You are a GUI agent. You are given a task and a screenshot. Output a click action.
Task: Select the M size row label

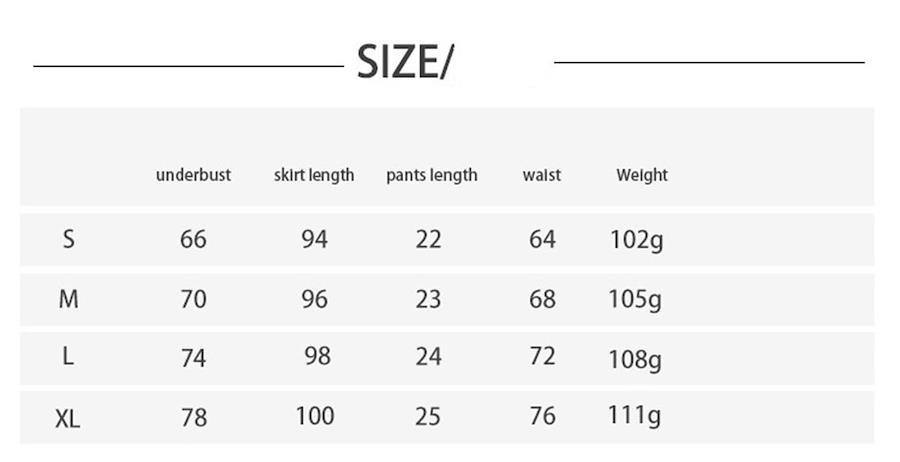click(68, 299)
